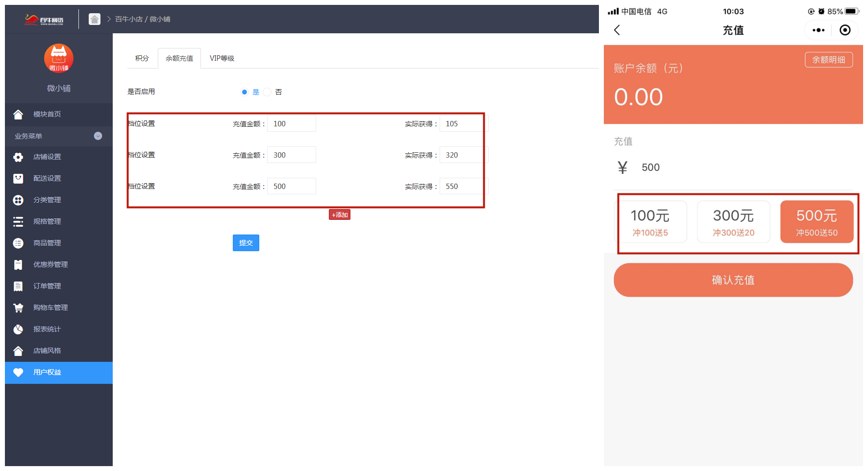This screenshot has height=471, width=868.
Task: Switch to the 余额充值 tab
Action: tap(179, 58)
